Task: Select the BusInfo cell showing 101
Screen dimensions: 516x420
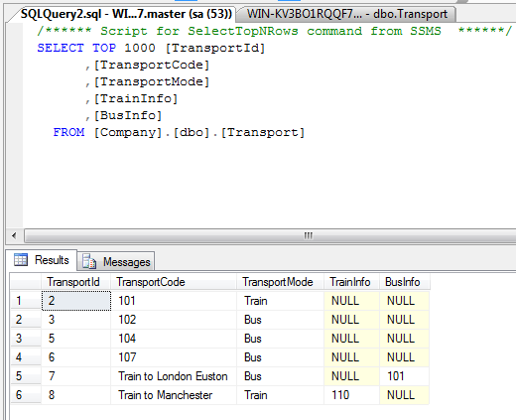Action: 405,376
